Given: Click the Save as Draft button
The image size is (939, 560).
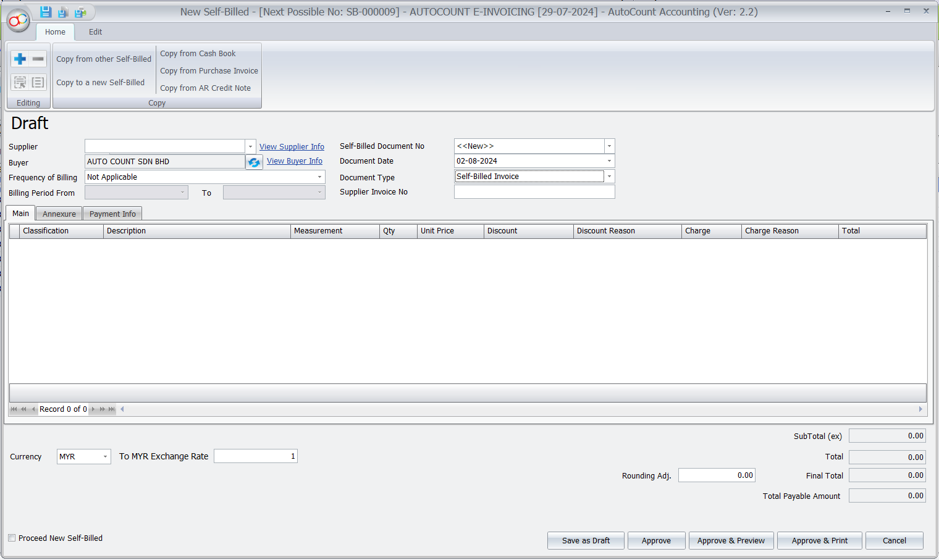Looking at the screenshot, I should click(585, 540).
